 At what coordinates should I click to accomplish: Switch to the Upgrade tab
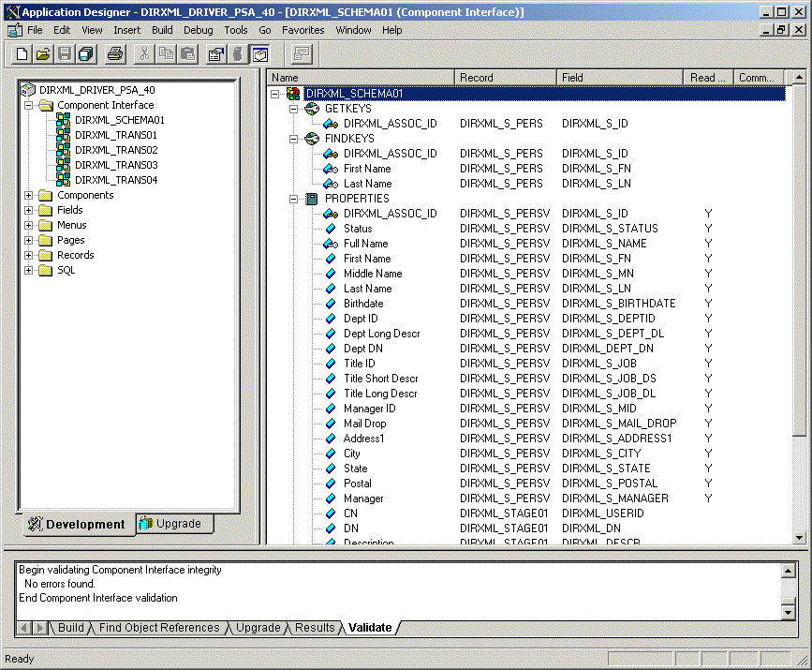coord(174,525)
